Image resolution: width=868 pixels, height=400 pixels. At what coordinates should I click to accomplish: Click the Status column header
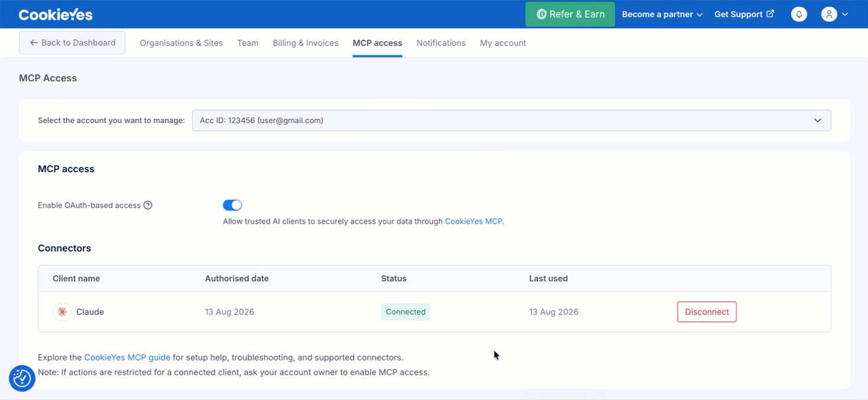click(x=394, y=279)
